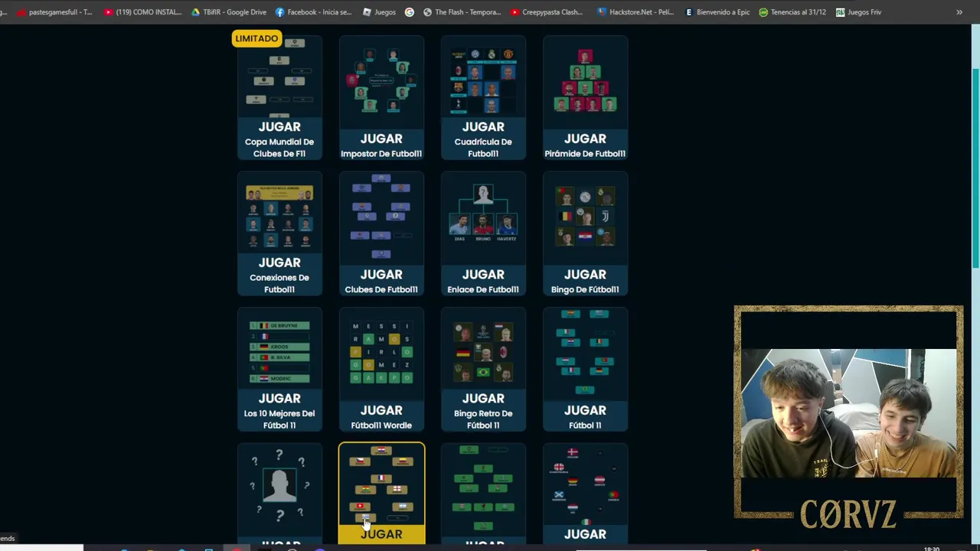Viewport: 980px width, 551px height.
Task: Click the Google G bookmark icon
Action: (x=410, y=12)
